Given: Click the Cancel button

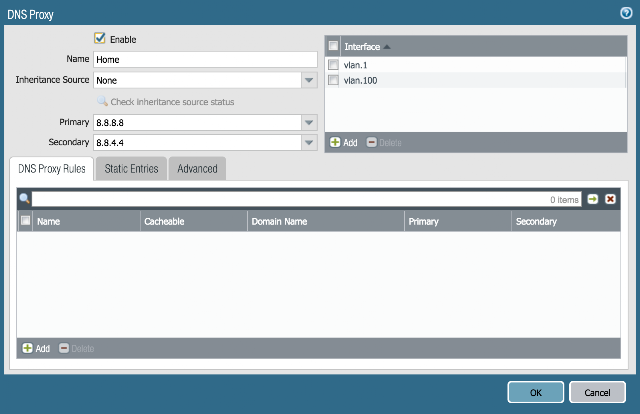Looking at the screenshot, I should pyautogui.click(x=597, y=392).
